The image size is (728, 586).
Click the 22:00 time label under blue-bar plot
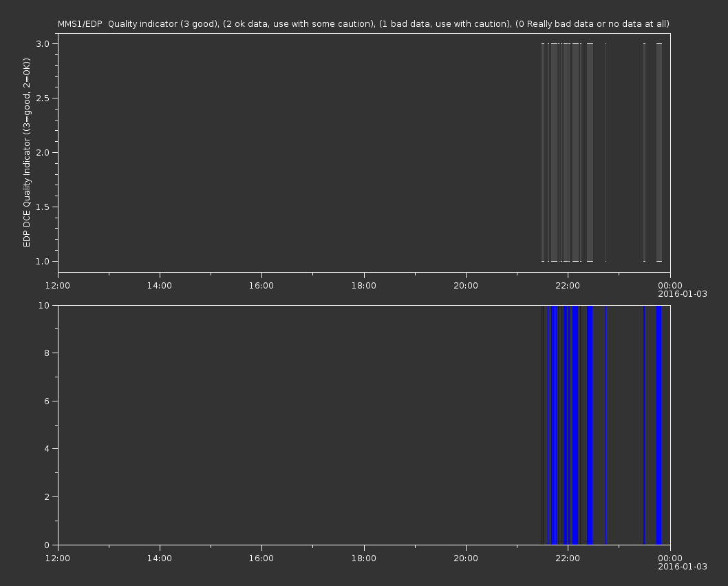[x=568, y=558]
